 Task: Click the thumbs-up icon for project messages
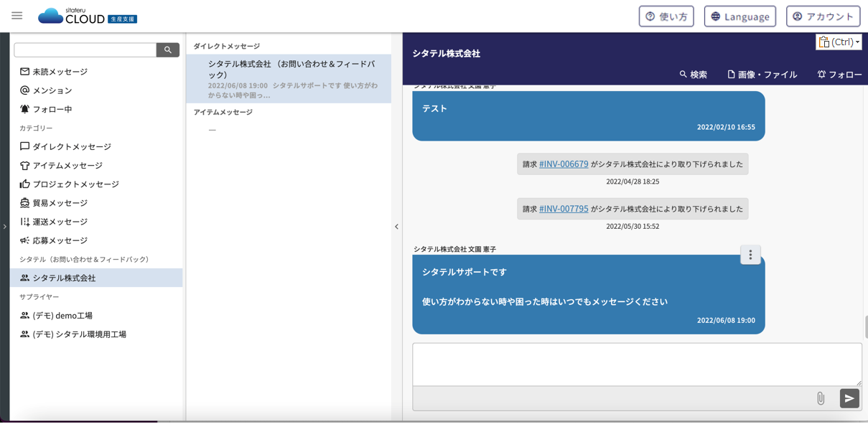click(x=24, y=184)
